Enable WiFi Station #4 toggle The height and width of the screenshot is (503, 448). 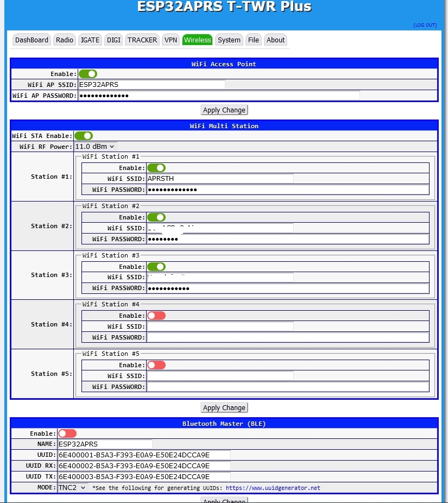pyautogui.click(x=156, y=316)
